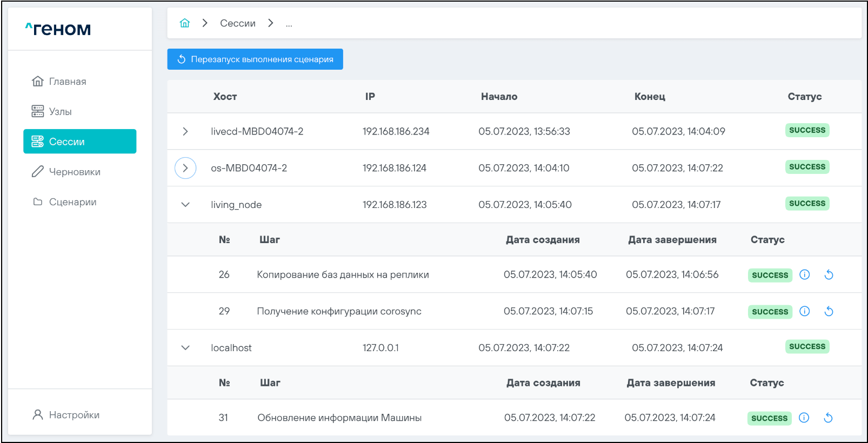This screenshot has height=443, width=868.
Task: Collapse the localhost host row
Action: pos(185,348)
